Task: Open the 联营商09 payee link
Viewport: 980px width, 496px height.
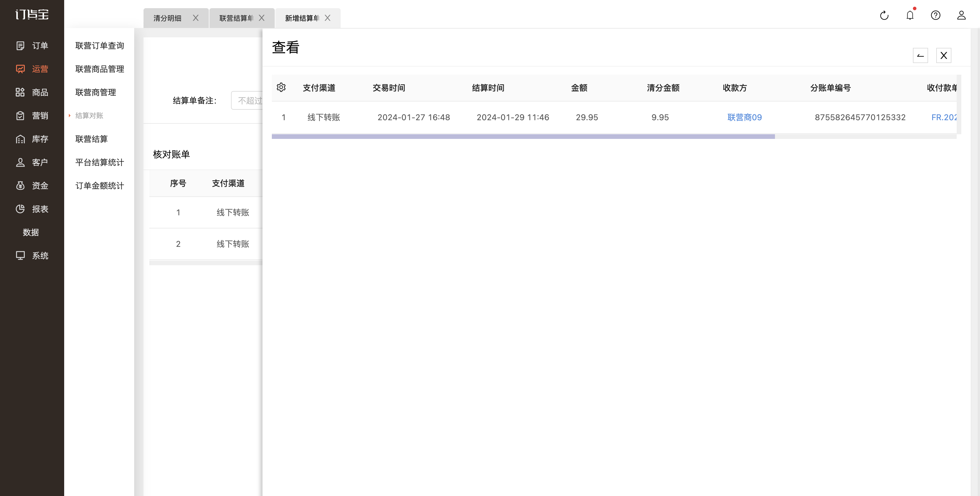Action: click(x=744, y=117)
